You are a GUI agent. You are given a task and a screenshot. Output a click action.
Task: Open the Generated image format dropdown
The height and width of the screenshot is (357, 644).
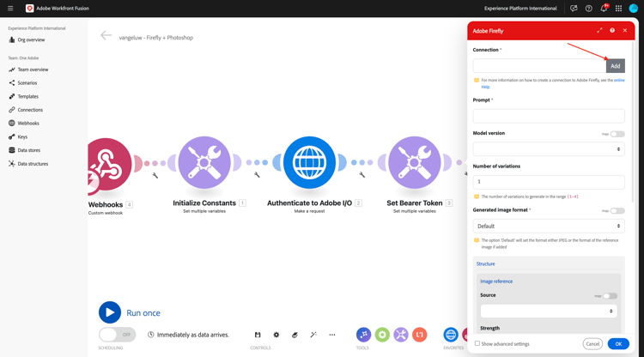click(x=549, y=226)
